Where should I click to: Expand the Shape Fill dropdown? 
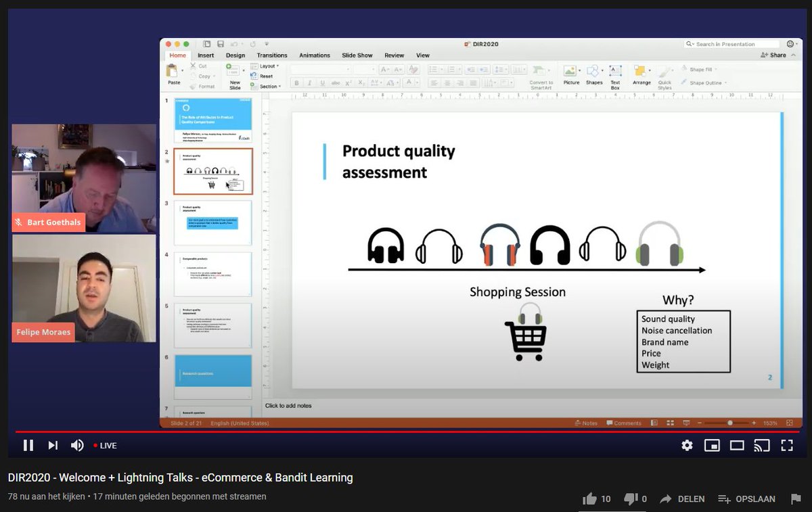(700, 70)
